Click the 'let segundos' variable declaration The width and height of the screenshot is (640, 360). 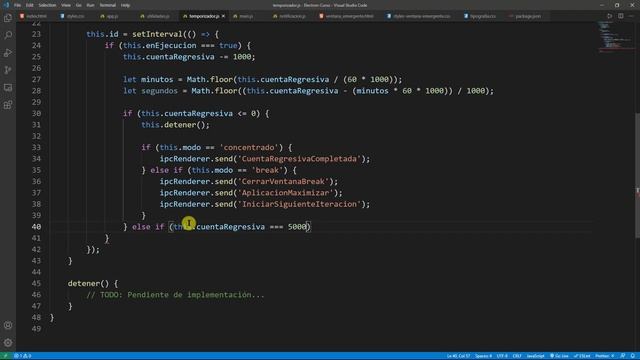coord(151,91)
